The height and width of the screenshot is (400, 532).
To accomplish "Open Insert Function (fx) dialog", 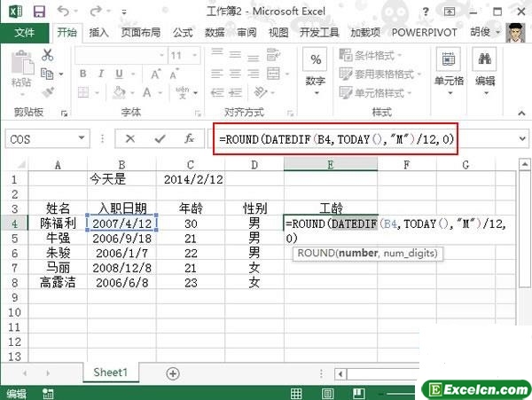I will coord(189,138).
